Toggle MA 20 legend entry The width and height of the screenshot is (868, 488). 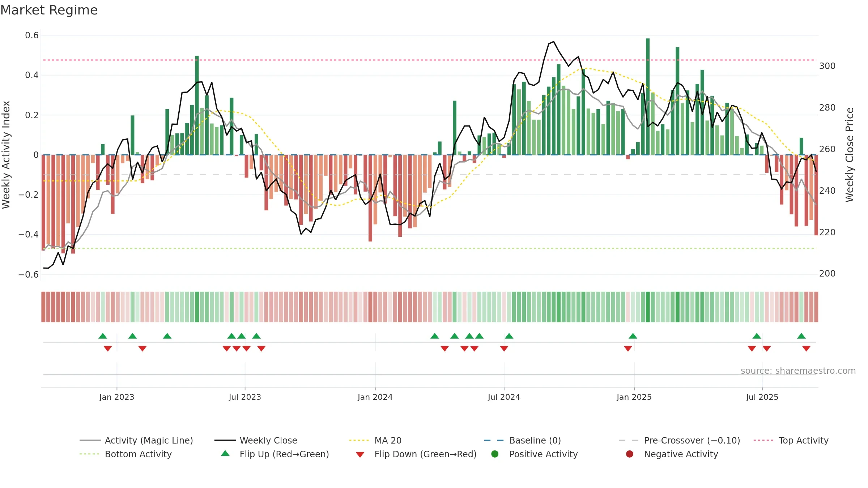(375, 440)
